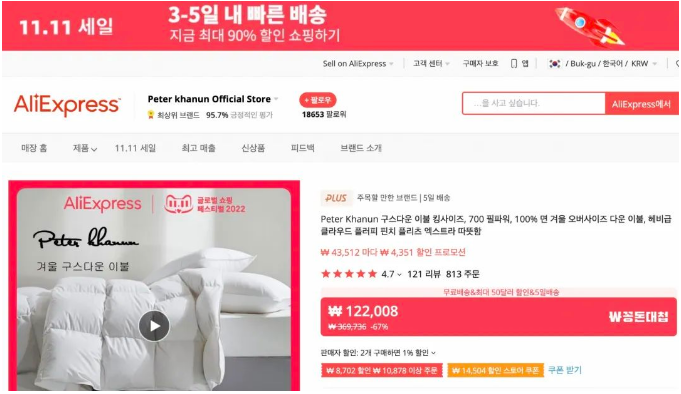Click the AliExpress에서 search button
Screen dimensions: 681x394
tap(641, 103)
